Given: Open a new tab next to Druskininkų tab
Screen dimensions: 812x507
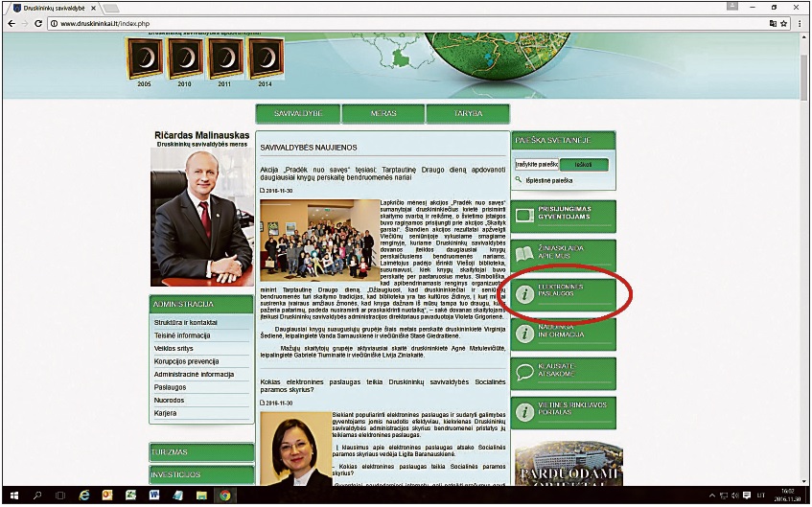Looking at the screenshot, I should pos(111,9).
